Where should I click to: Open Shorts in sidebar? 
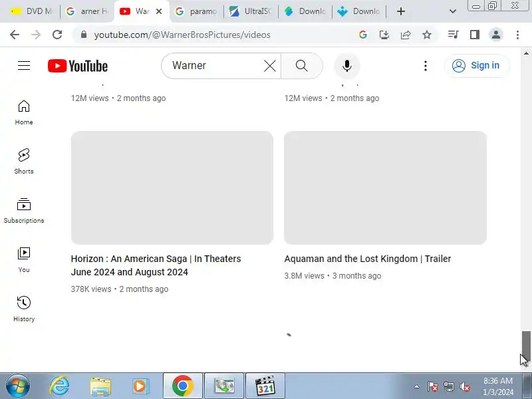coord(24,162)
